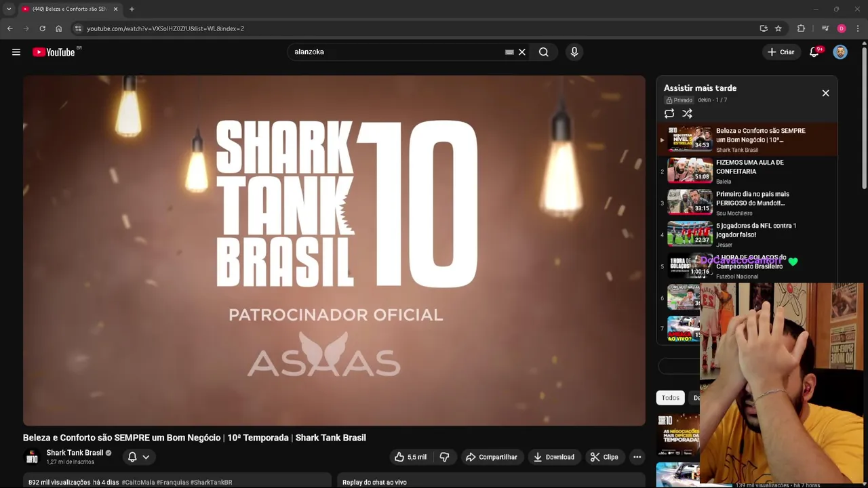The height and width of the screenshot is (488, 868).
Task: Open a new browser tab
Action: click(132, 9)
